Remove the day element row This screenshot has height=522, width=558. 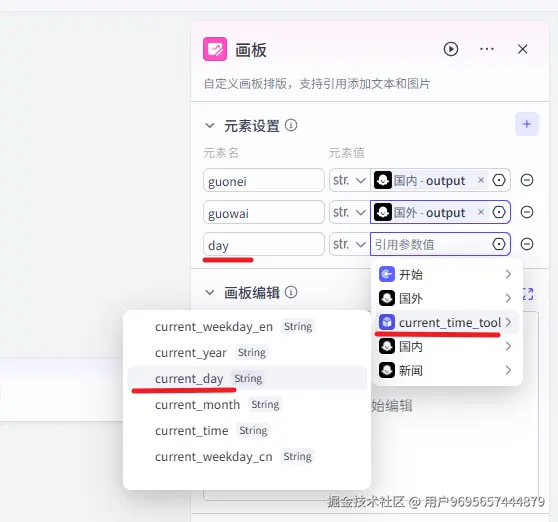[527, 244]
